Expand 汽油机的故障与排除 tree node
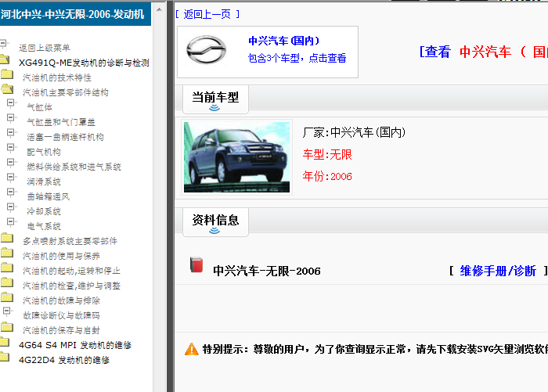Screen dimensions: 548x392 click(x=61, y=300)
